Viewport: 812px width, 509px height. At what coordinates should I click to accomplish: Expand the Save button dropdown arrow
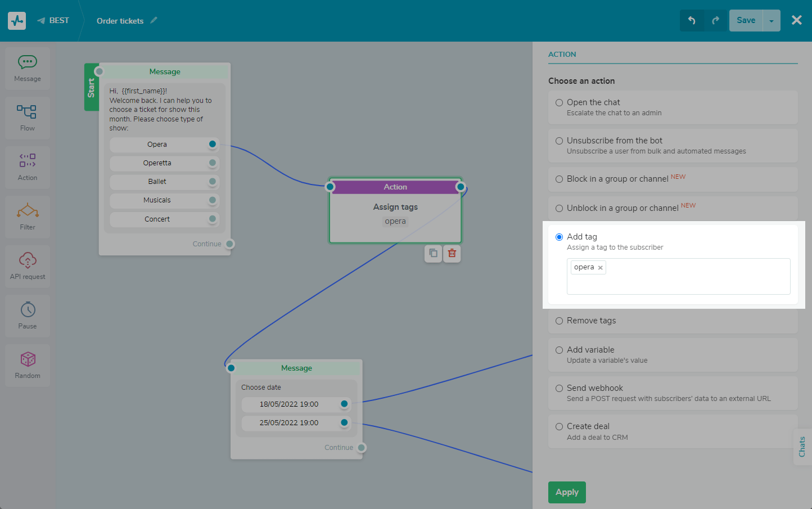tap(772, 21)
